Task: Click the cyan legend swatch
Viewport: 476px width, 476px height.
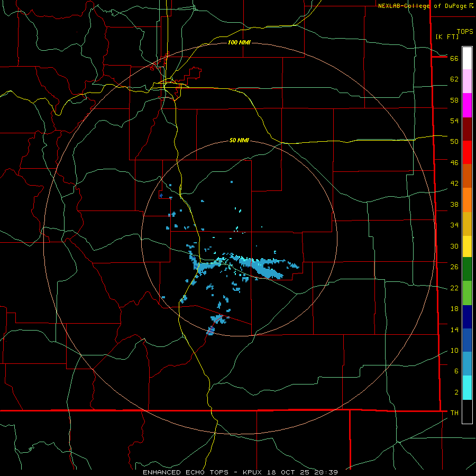Action: (x=467, y=388)
